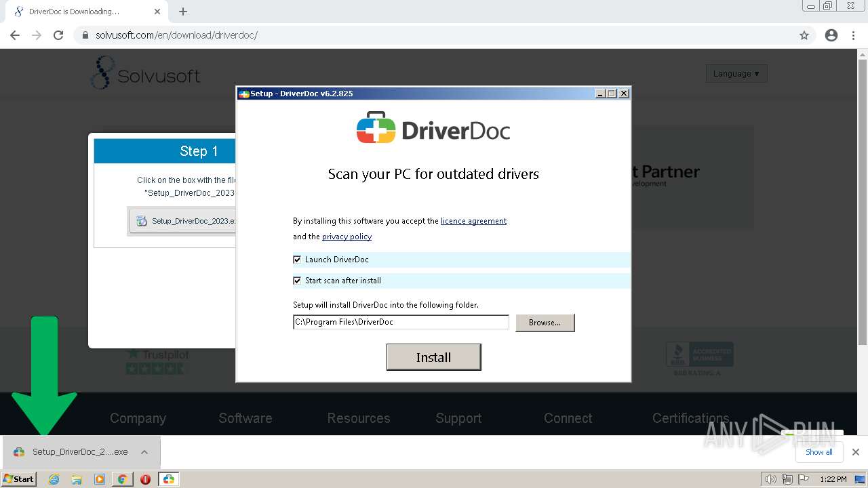Image resolution: width=868 pixels, height=488 pixels.
Task: Open the privacy policy link
Action: 347,237
